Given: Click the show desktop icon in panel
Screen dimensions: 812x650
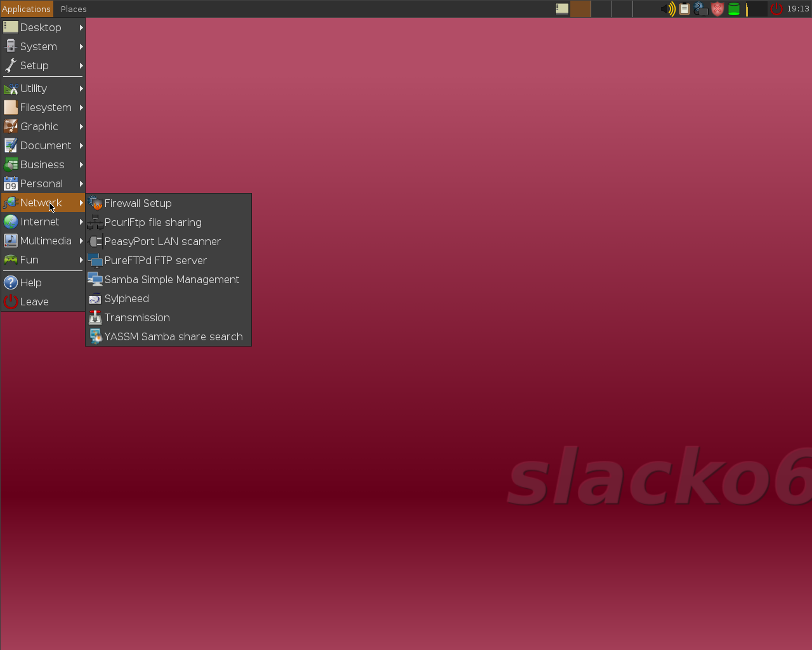Looking at the screenshot, I should 562,9.
